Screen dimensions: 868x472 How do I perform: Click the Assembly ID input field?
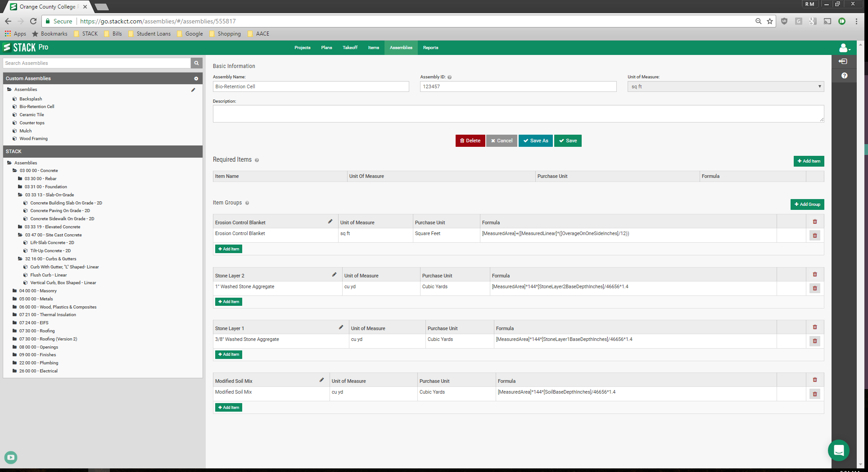pos(518,86)
